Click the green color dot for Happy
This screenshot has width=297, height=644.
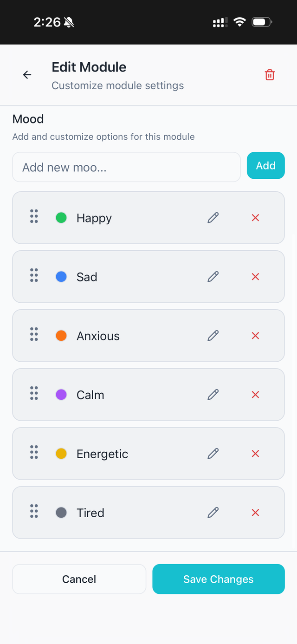(x=61, y=217)
